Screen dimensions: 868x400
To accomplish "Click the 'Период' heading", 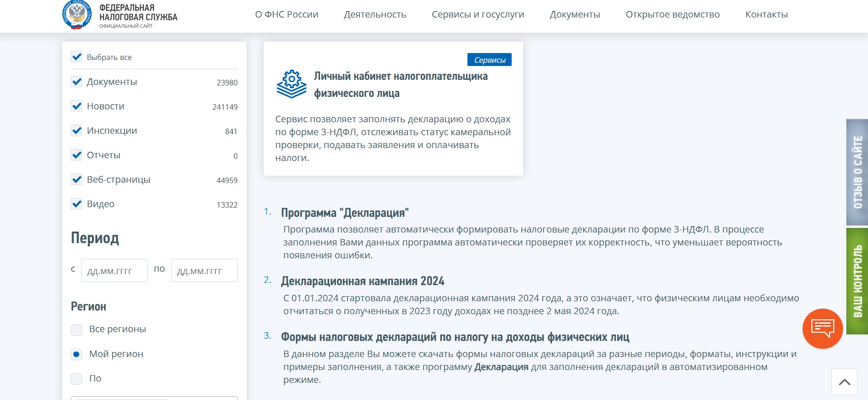I will [x=95, y=238].
